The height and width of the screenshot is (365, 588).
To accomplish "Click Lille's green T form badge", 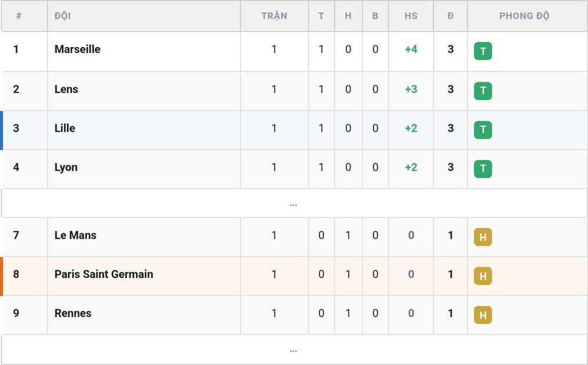I will tap(483, 130).
